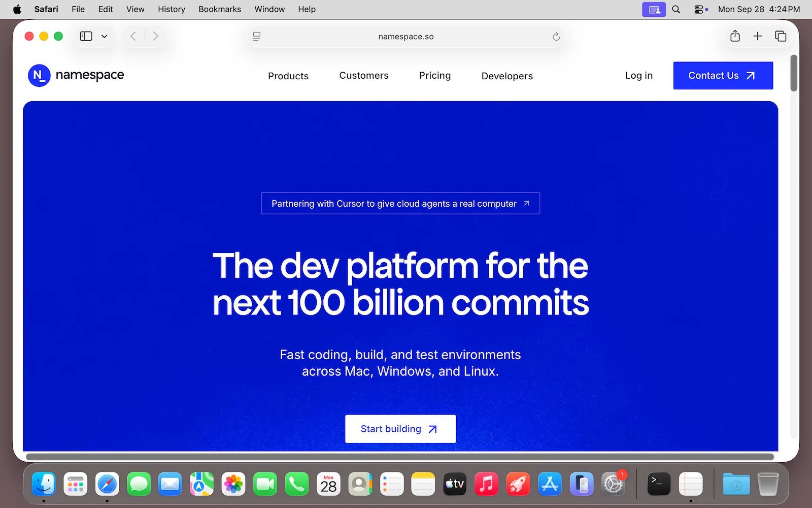Image resolution: width=812 pixels, height=508 pixels.
Task: Open Customers navigation item
Action: (364, 75)
